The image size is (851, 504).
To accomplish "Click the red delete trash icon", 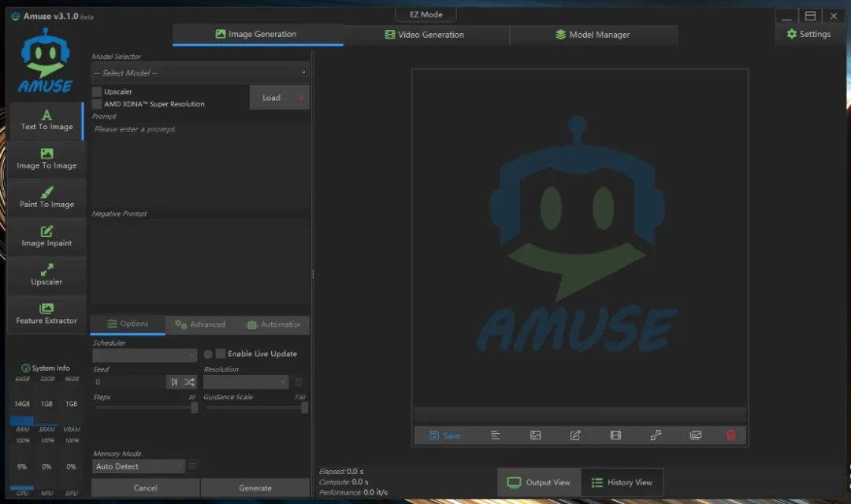I will (x=730, y=435).
